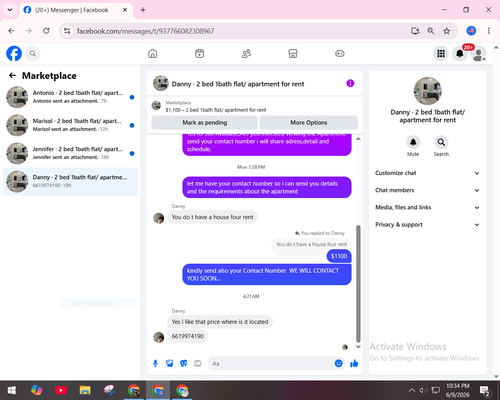The image size is (500, 400).
Task: Open the account profile avatar menu
Action: point(478,53)
